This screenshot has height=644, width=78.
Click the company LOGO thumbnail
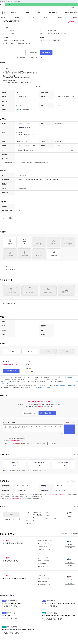tap(11, 514)
